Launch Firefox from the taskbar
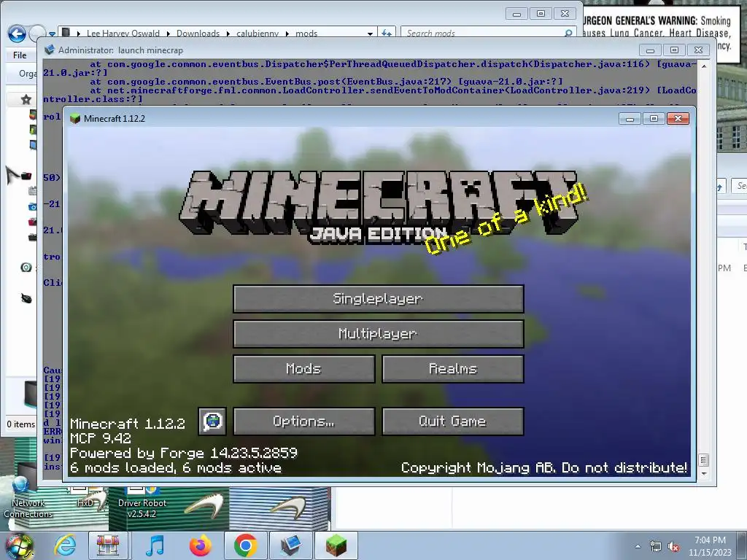747x560 pixels. click(200, 545)
